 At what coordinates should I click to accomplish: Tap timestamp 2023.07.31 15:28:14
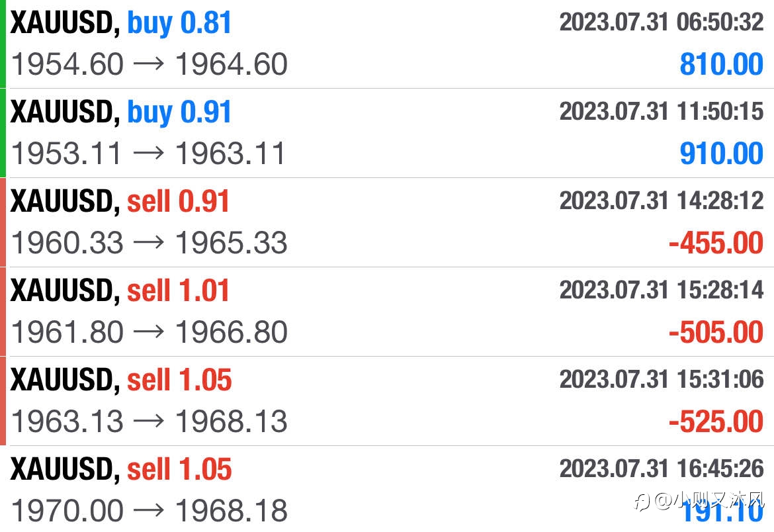tap(662, 290)
